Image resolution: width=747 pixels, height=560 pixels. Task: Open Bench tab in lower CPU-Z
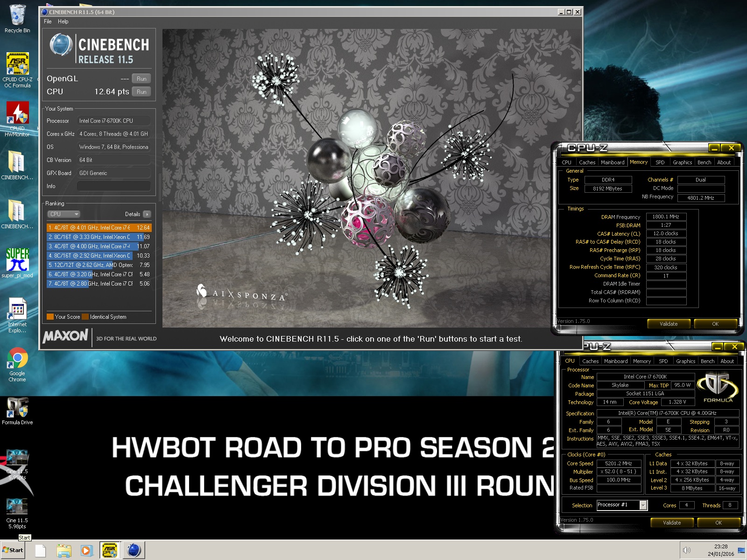(x=707, y=361)
